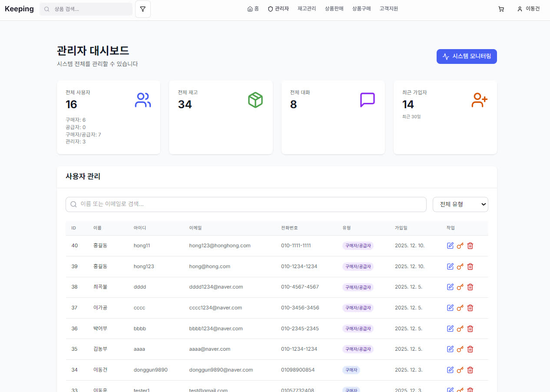Click the 이메일 column header
The height and width of the screenshot is (392, 550).
pos(195,228)
